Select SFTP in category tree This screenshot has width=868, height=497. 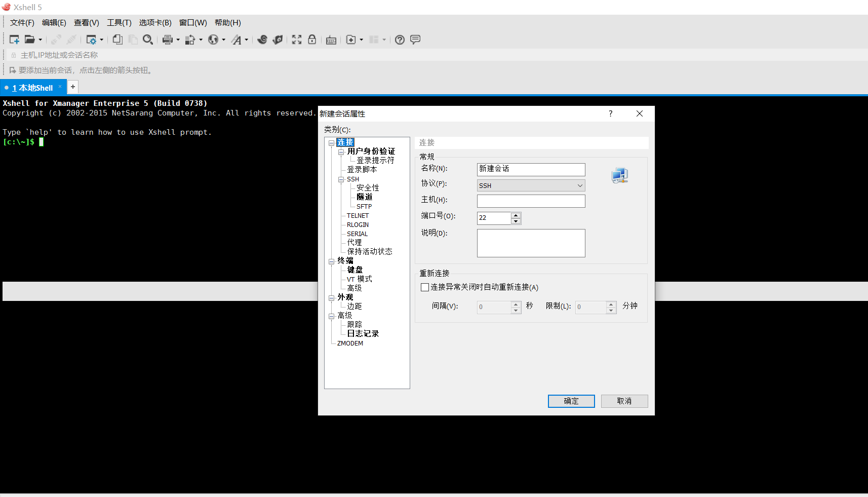(x=364, y=206)
